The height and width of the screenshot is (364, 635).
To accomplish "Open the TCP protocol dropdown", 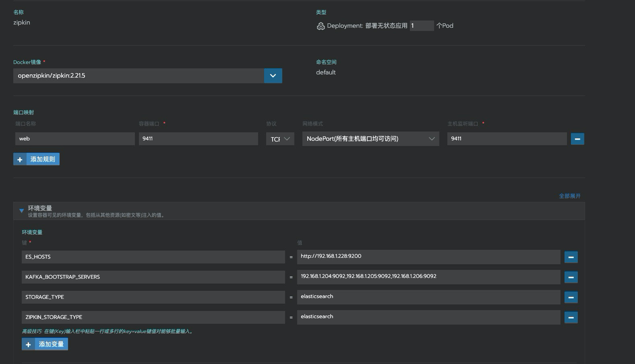I will point(280,139).
